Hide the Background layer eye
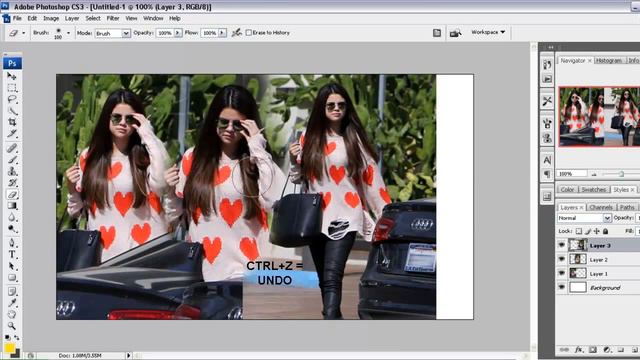 (x=562, y=287)
